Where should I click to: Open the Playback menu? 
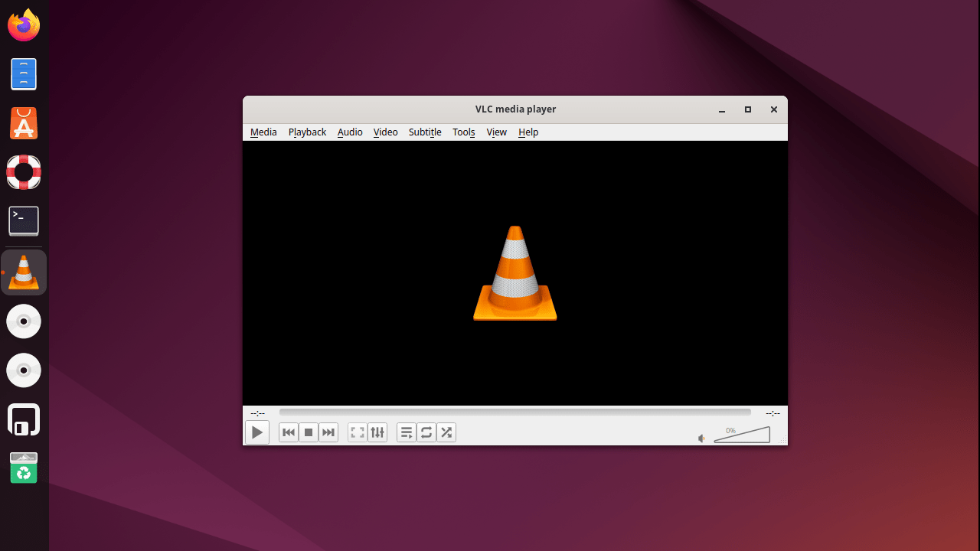306,132
